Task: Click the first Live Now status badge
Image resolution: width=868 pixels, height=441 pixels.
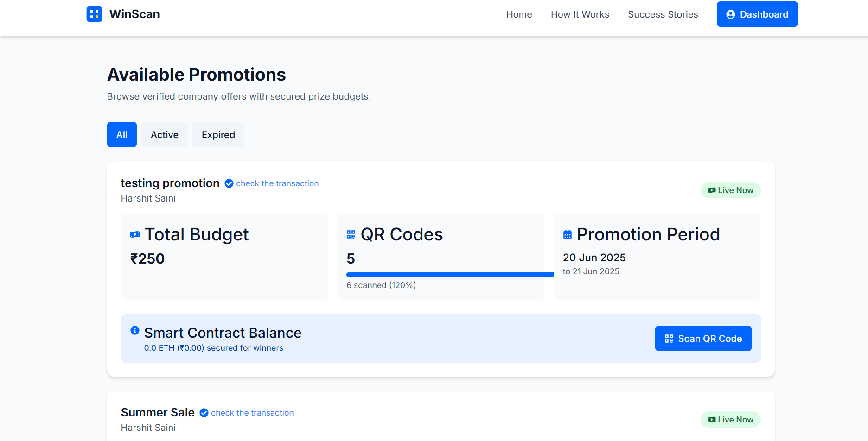Action: point(730,190)
